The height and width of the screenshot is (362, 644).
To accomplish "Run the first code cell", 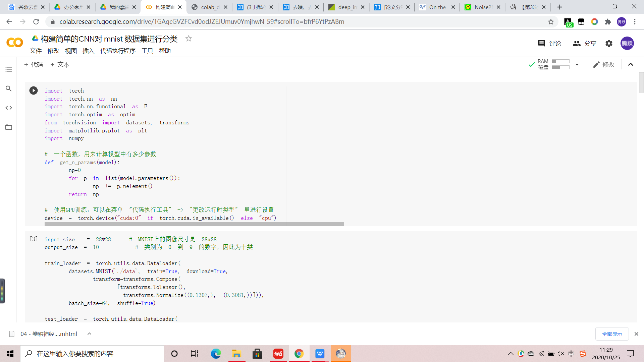I will (34, 90).
